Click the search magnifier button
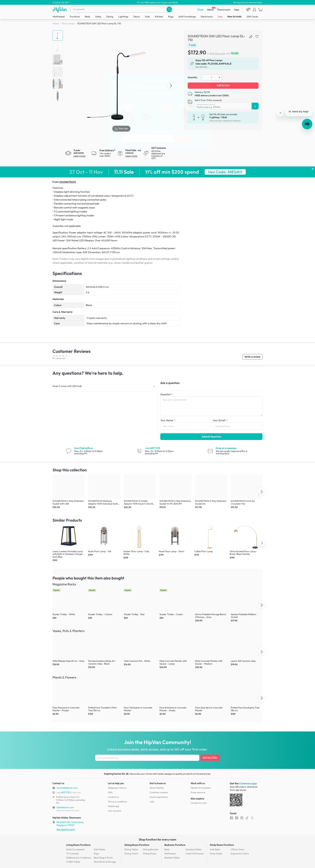The height and width of the screenshot is (868, 315). tap(169, 9)
